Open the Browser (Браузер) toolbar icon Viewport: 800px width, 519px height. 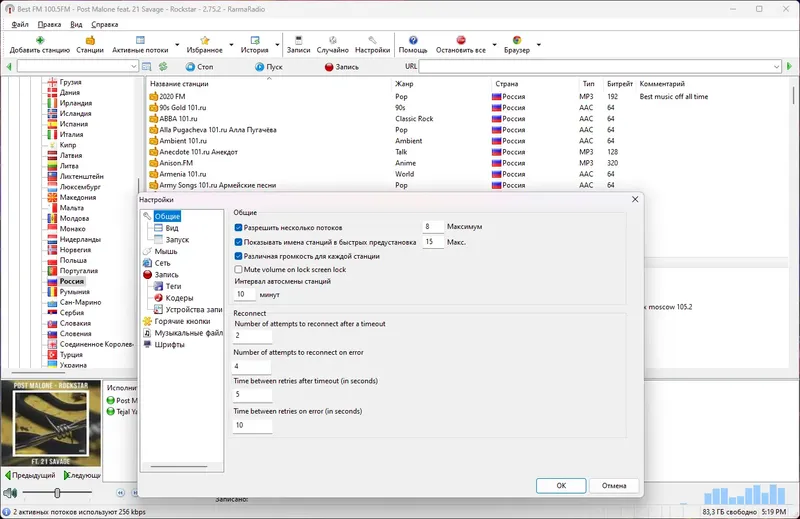[x=517, y=40]
